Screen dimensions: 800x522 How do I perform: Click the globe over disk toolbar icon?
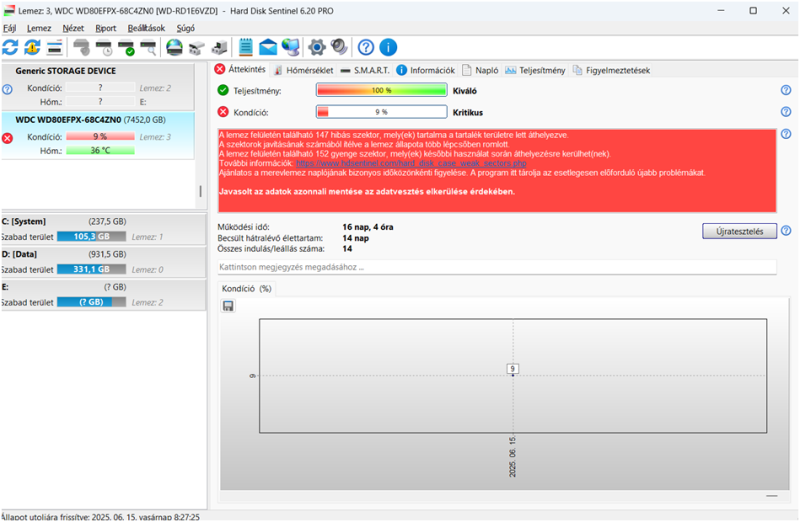pos(174,47)
